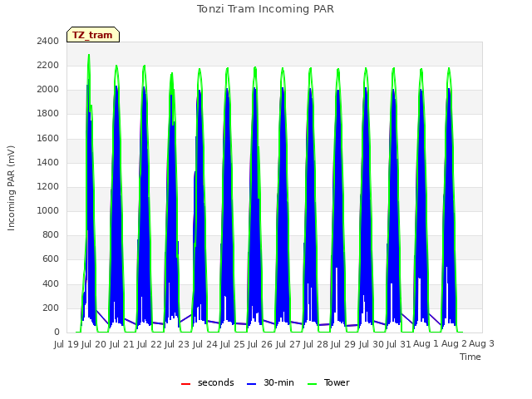This screenshot has width=532, height=399.
Task: Click the Jul 20 x-axis tick label
Action: pyautogui.click(x=94, y=344)
